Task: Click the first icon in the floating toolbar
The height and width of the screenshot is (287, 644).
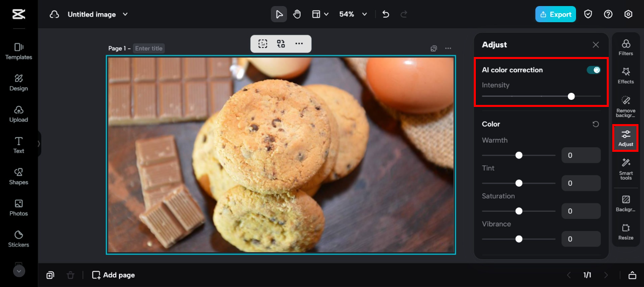Action: point(263,44)
